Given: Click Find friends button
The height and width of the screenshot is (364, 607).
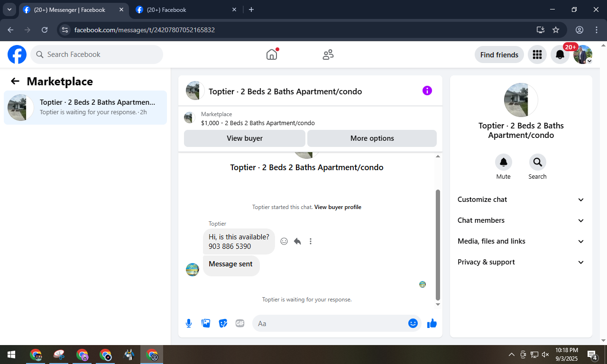Looking at the screenshot, I should 499,55.
